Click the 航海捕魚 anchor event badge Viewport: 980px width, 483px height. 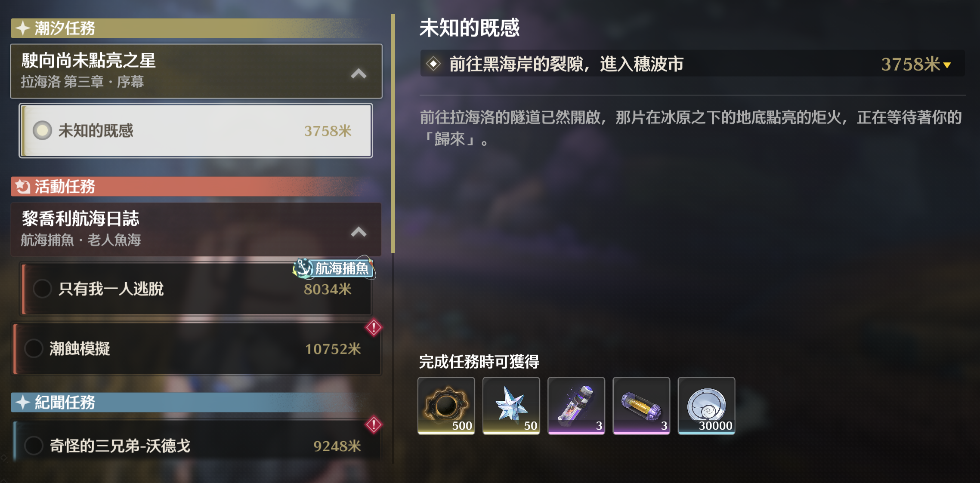(x=334, y=268)
